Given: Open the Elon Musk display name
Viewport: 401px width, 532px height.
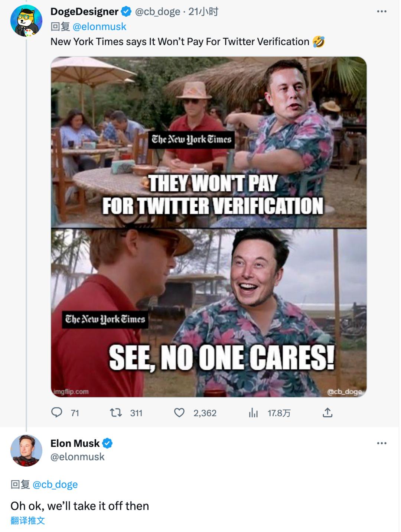Looking at the screenshot, I should tap(75, 443).
